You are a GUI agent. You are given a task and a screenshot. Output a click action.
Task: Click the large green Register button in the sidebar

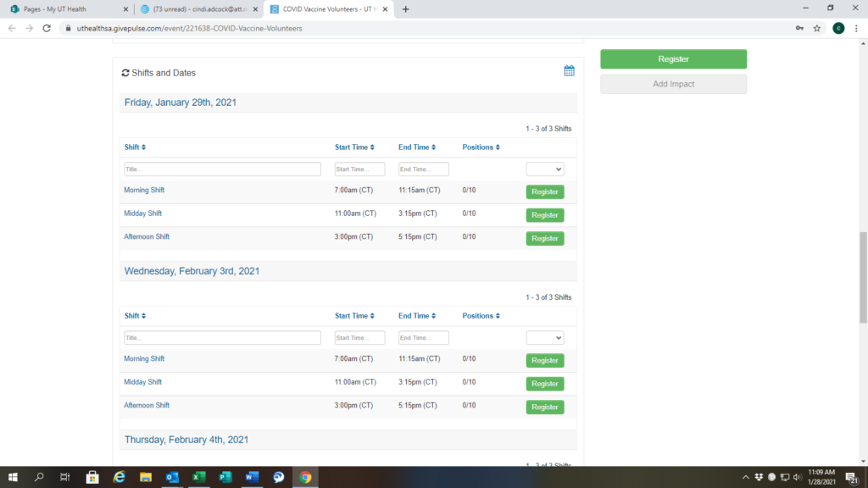(673, 59)
